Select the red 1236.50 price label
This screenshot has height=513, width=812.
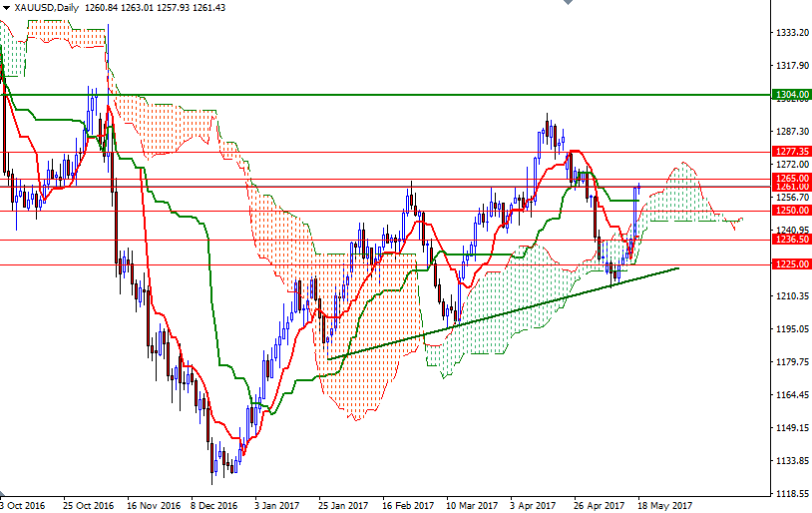click(792, 240)
